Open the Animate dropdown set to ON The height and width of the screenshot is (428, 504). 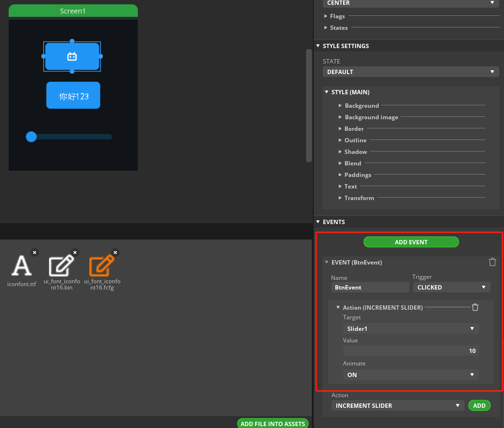pyautogui.click(x=410, y=375)
